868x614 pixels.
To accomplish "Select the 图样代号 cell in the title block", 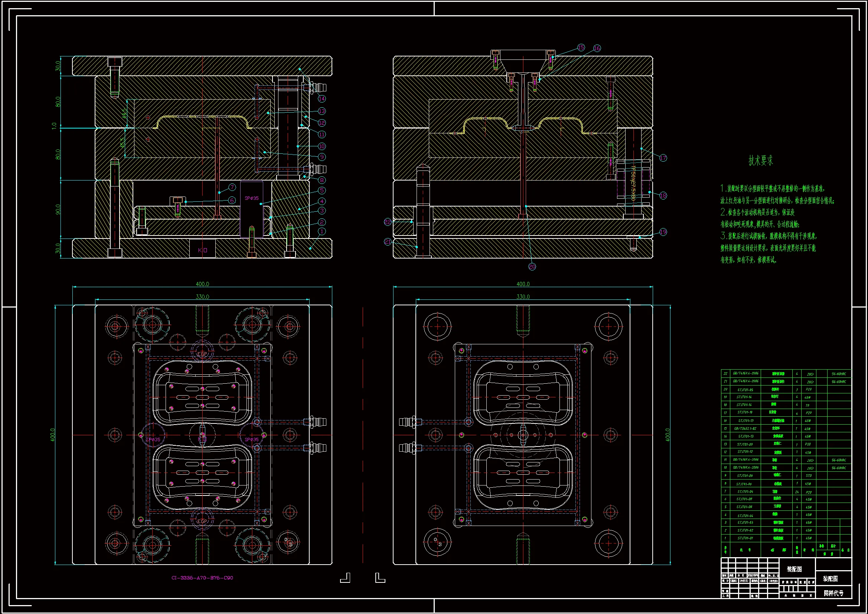I will [833, 593].
